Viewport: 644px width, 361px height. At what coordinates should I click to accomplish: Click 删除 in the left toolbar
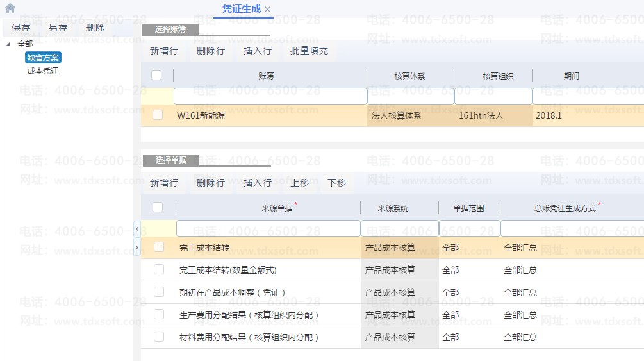95,28
